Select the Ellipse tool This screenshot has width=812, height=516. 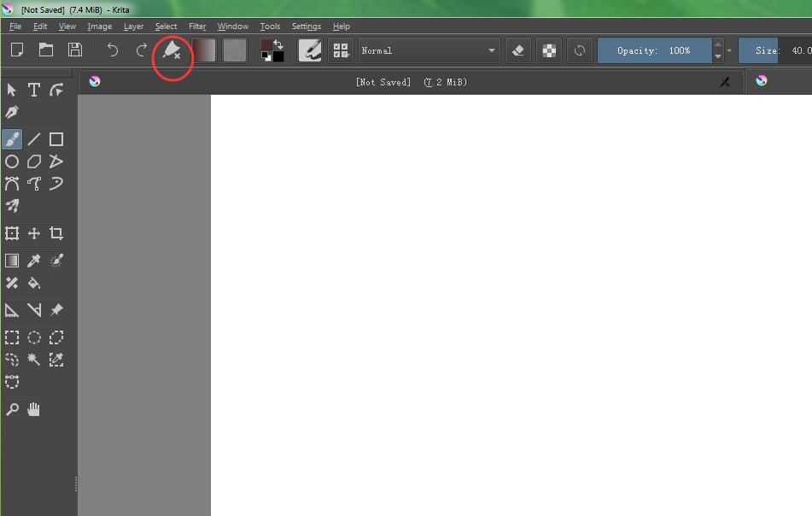point(12,161)
